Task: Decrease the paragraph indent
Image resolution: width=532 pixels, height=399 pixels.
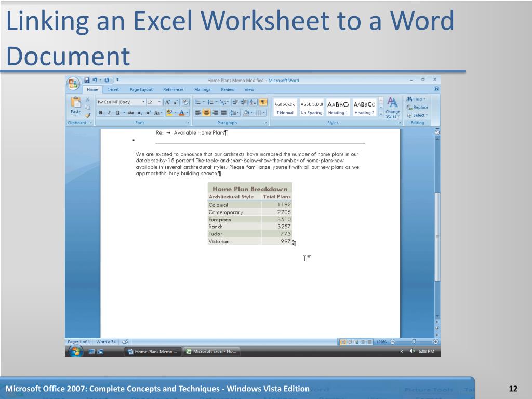Action: [235, 102]
